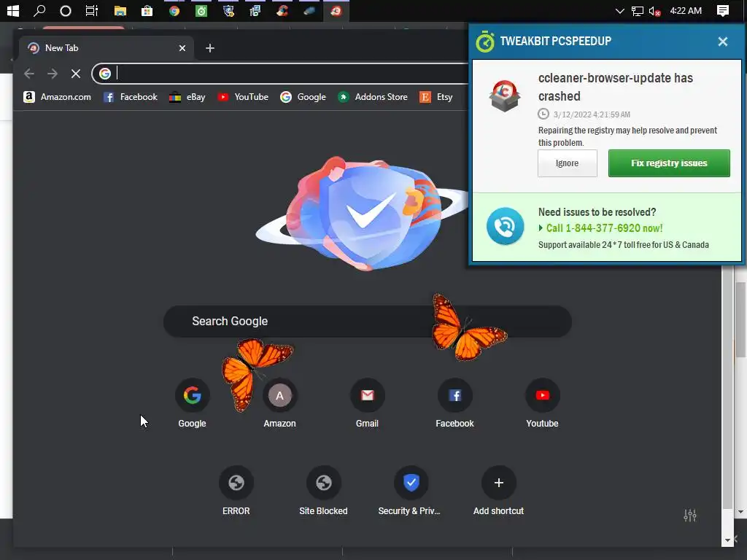
Task: Click the Fix registry issues button
Action: point(669,163)
